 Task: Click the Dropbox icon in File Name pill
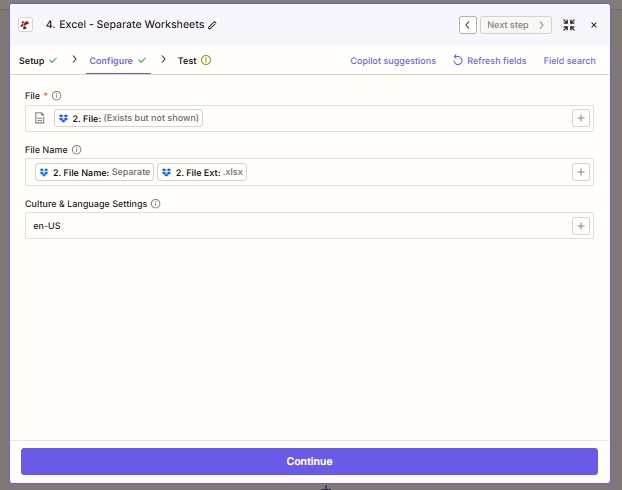(x=44, y=172)
